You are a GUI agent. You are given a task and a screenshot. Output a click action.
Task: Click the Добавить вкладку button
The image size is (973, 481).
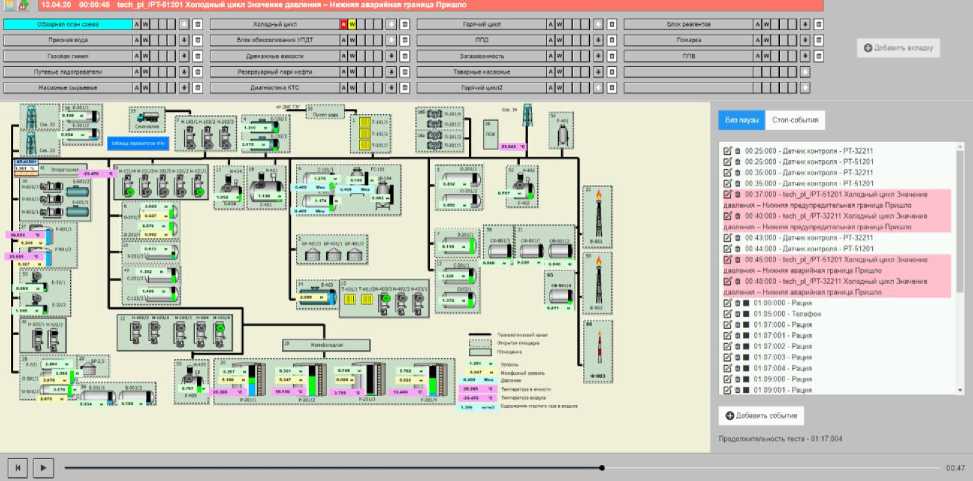click(x=898, y=47)
